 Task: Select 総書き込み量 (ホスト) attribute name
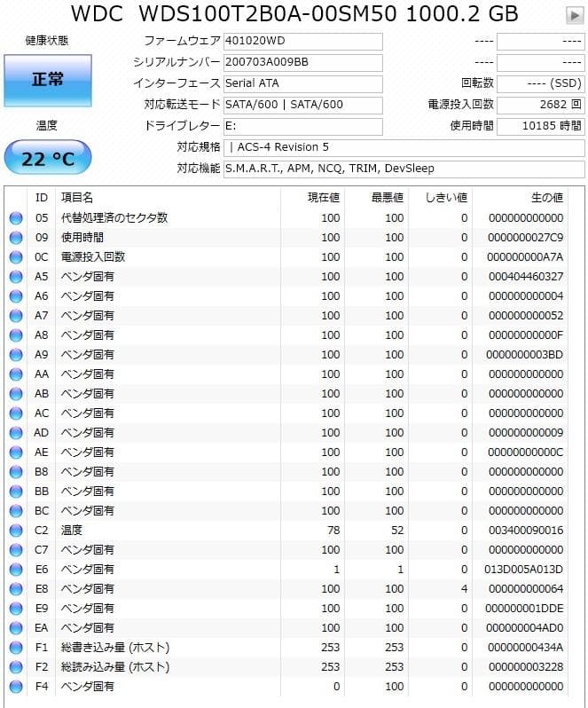pyautogui.click(x=115, y=648)
